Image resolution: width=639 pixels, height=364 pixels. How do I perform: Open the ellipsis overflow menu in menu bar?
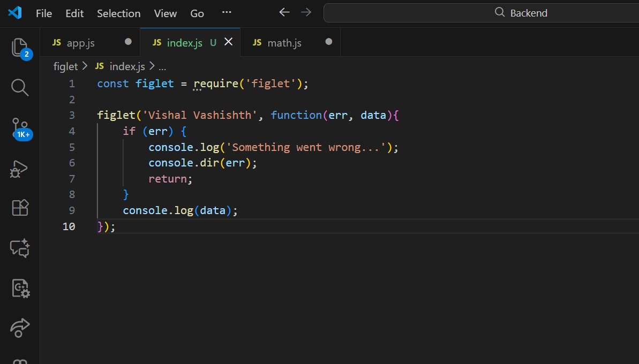coord(226,13)
